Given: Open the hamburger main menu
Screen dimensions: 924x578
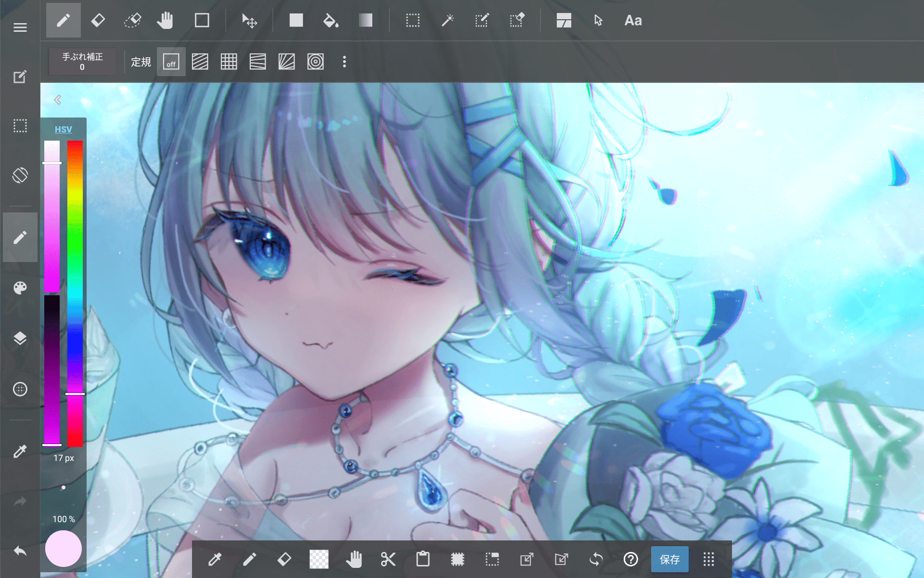Looking at the screenshot, I should pos(20,27).
